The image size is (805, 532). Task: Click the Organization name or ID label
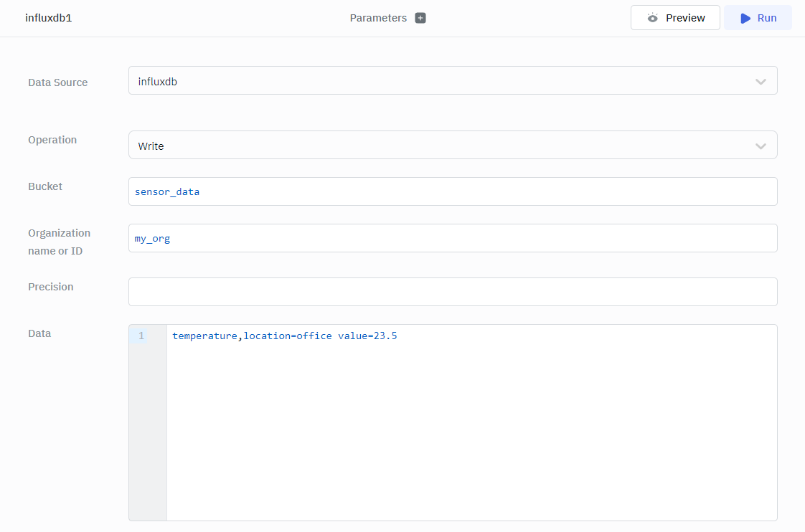click(59, 242)
